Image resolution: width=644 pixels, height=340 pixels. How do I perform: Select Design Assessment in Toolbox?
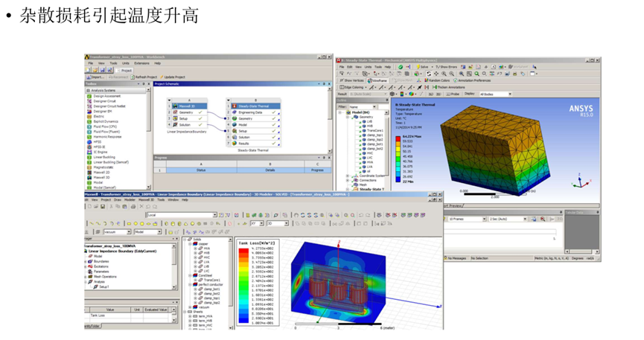106,96
